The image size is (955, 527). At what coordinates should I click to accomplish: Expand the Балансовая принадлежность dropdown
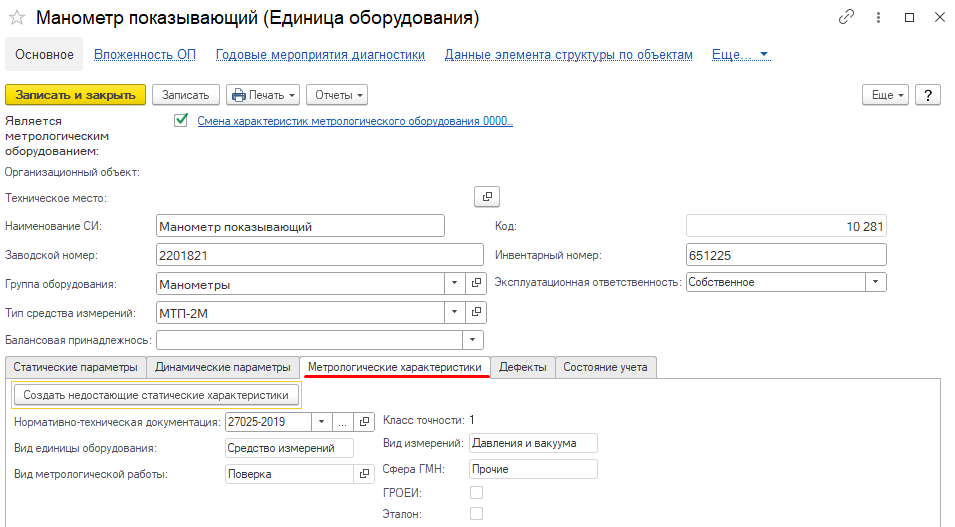[475, 340]
